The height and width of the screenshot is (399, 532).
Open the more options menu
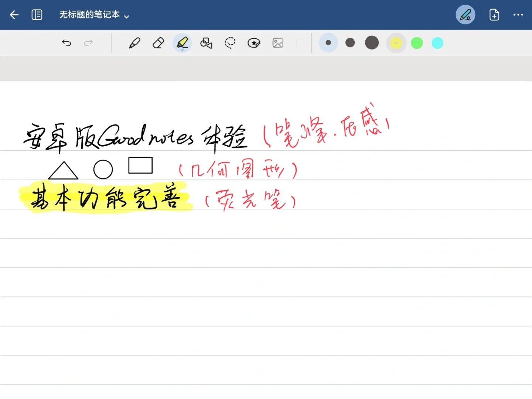click(518, 15)
